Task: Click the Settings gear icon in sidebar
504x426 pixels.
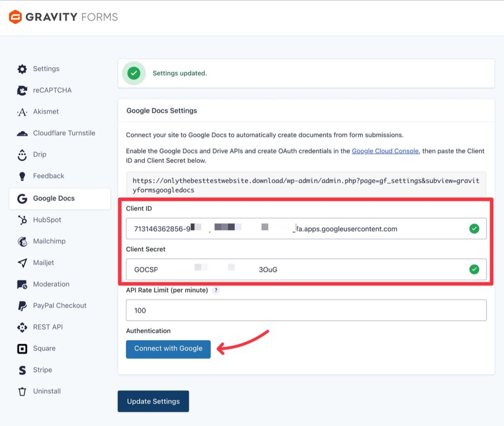Action: (22, 69)
